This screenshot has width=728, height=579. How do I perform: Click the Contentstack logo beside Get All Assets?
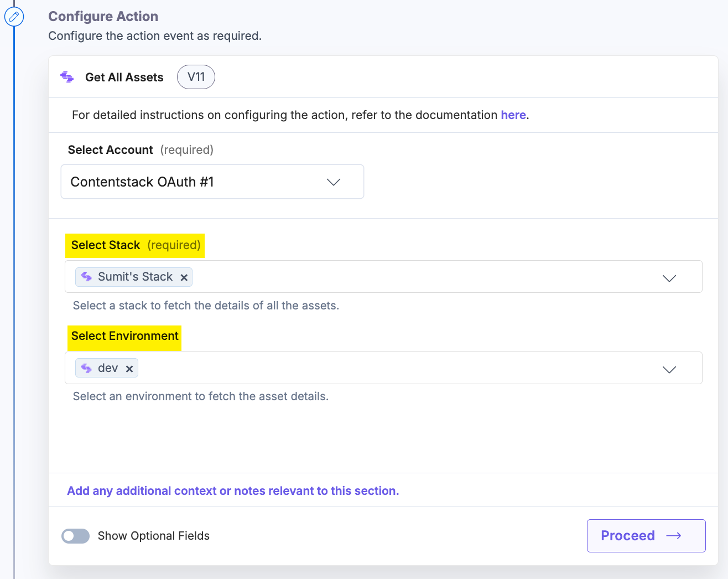click(x=67, y=77)
